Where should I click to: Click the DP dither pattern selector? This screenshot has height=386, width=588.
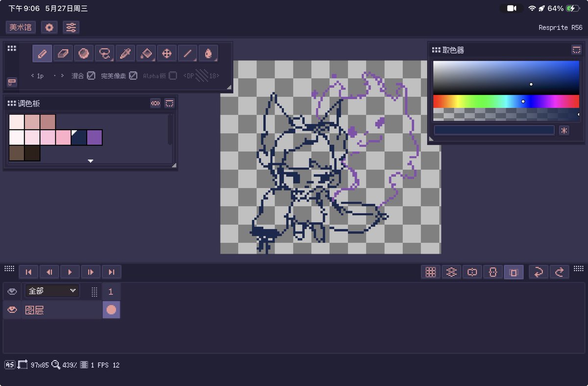point(201,76)
